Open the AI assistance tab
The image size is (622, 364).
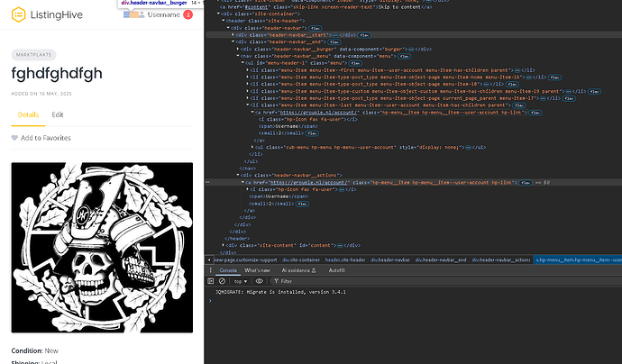(x=298, y=270)
